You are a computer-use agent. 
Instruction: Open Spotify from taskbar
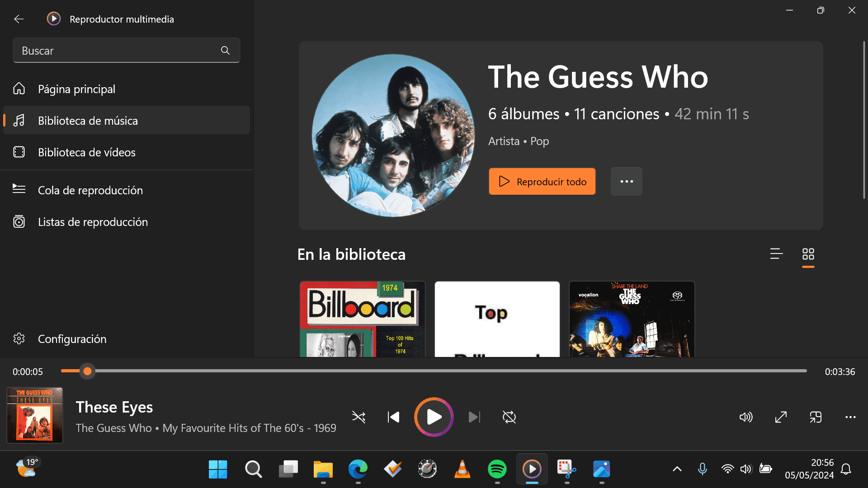pos(497,469)
